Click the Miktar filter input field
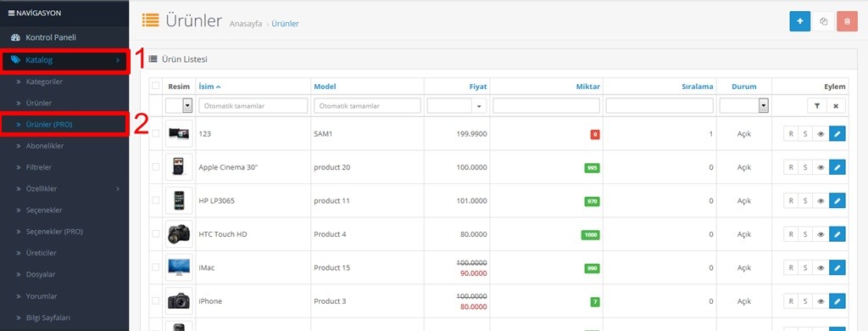Screen dimensions: 868x331 [547, 106]
